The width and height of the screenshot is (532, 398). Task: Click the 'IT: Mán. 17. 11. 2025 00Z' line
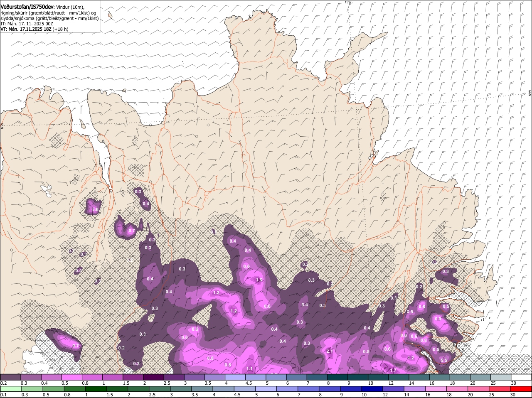point(27,24)
